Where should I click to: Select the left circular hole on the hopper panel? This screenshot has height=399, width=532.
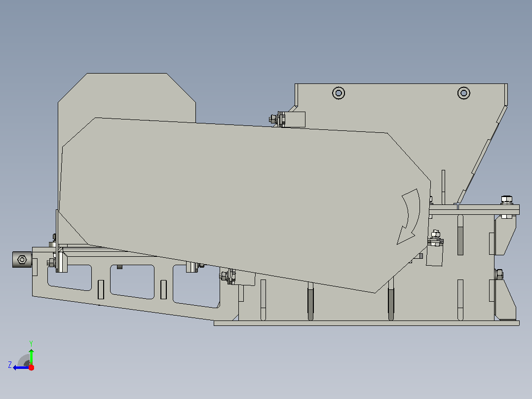pos(338,93)
